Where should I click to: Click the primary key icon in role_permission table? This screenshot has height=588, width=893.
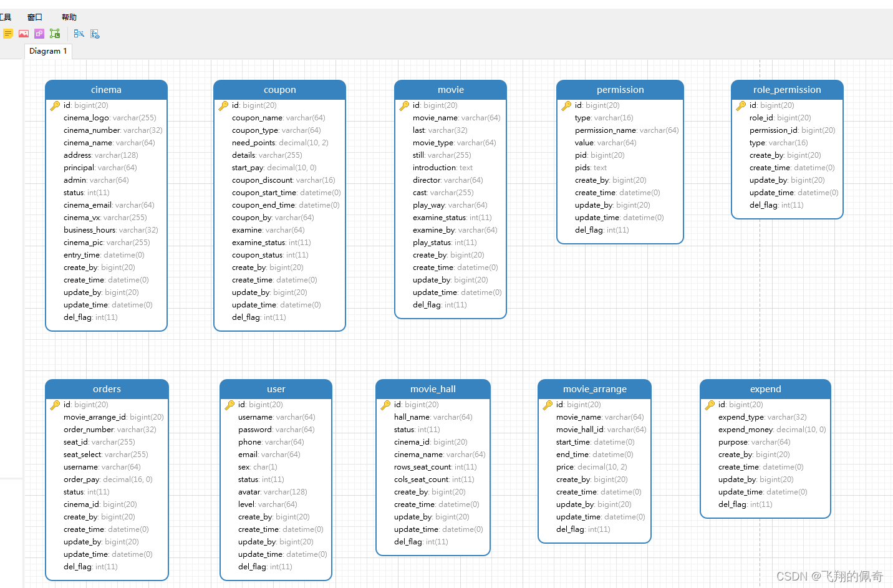(x=741, y=105)
